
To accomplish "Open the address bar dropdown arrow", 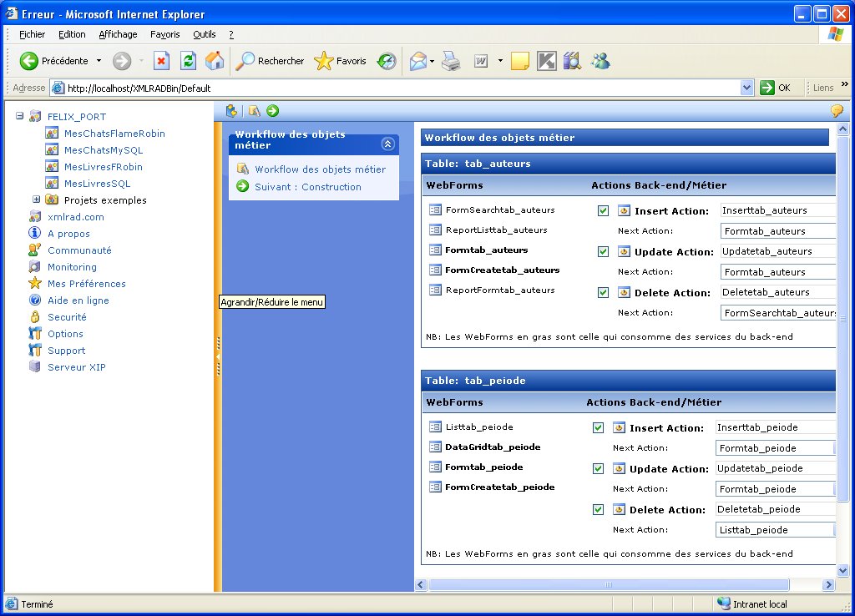I will (746, 88).
